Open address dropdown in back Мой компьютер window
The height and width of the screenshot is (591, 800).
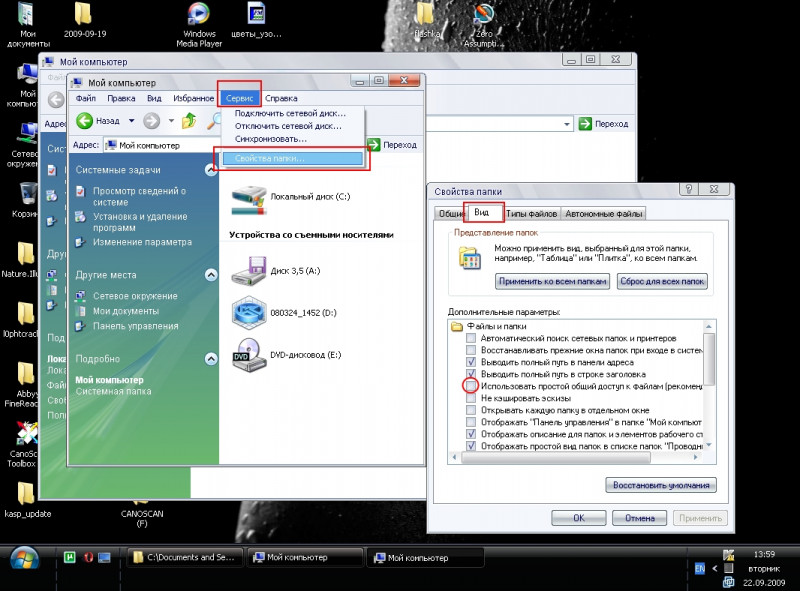566,124
